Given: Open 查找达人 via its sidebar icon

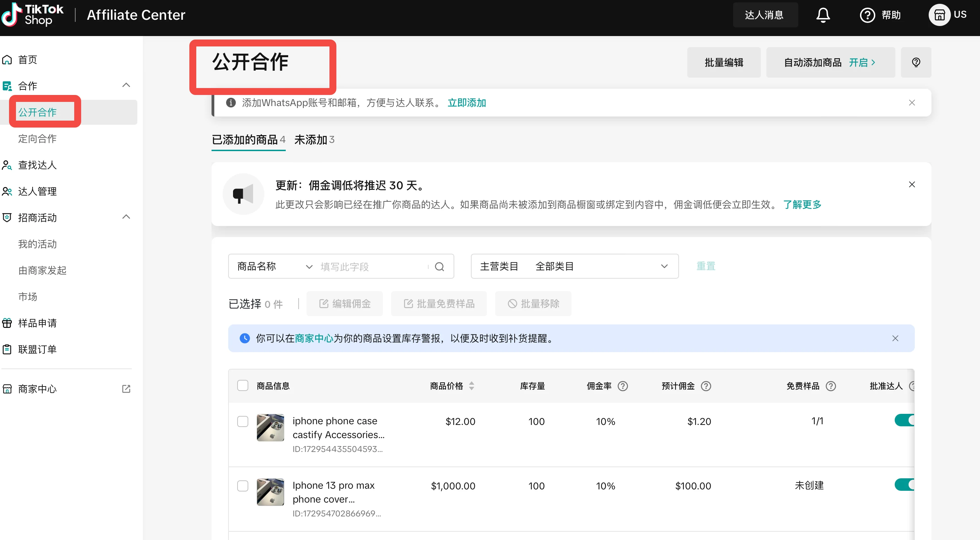Looking at the screenshot, I should click(7, 165).
